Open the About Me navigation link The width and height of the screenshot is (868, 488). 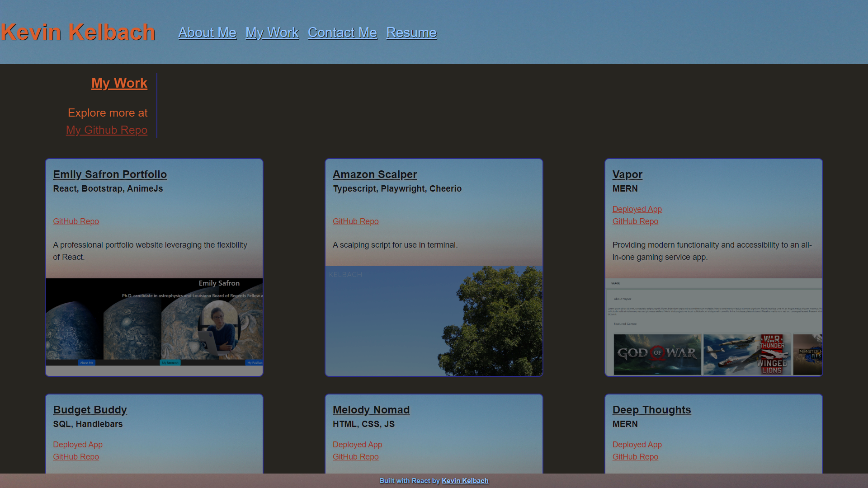point(207,33)
